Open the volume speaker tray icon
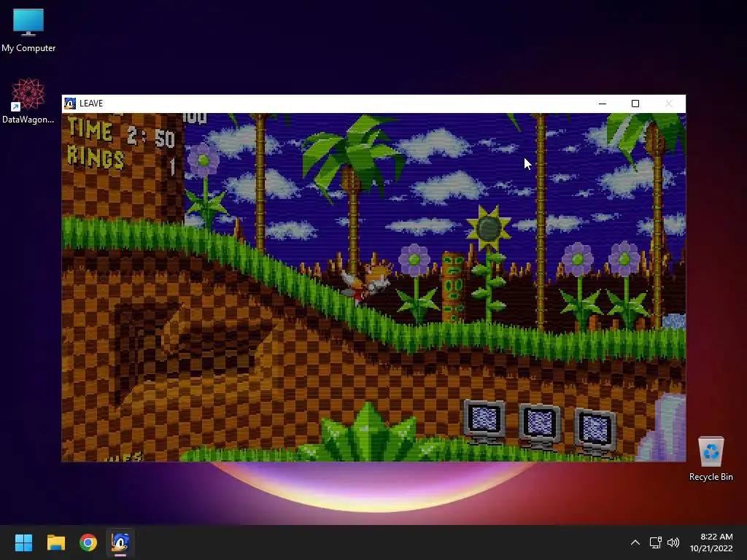 click(x=673, y=542)
